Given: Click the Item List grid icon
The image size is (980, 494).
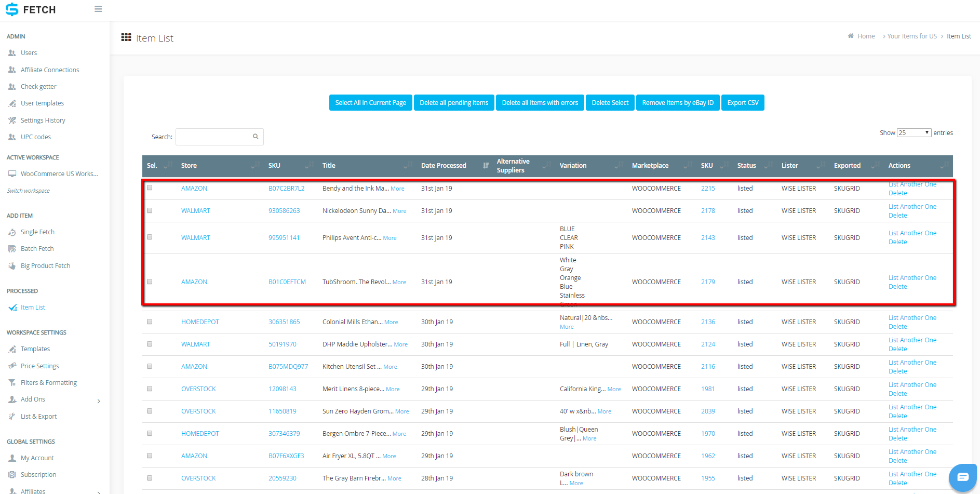Looking at the screenshot, I should pos(126,37).
